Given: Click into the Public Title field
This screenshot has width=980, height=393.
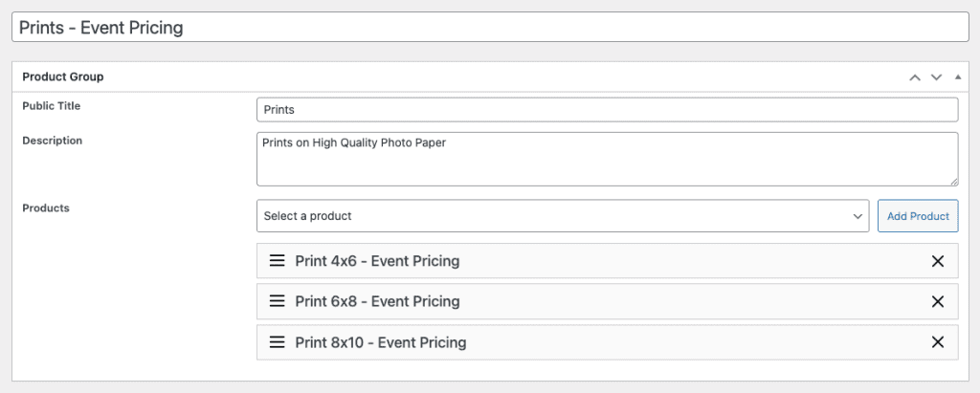Looking at the screenshot, I should (607, 110).
